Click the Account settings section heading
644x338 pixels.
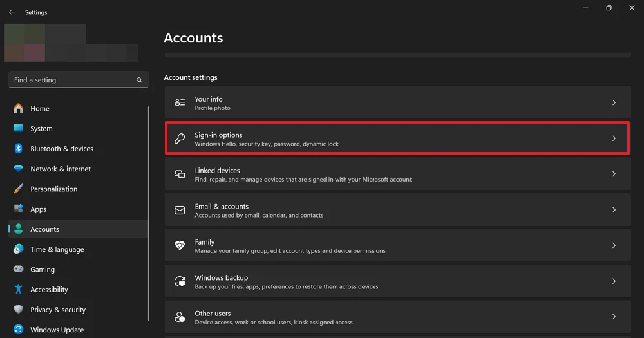191,77
